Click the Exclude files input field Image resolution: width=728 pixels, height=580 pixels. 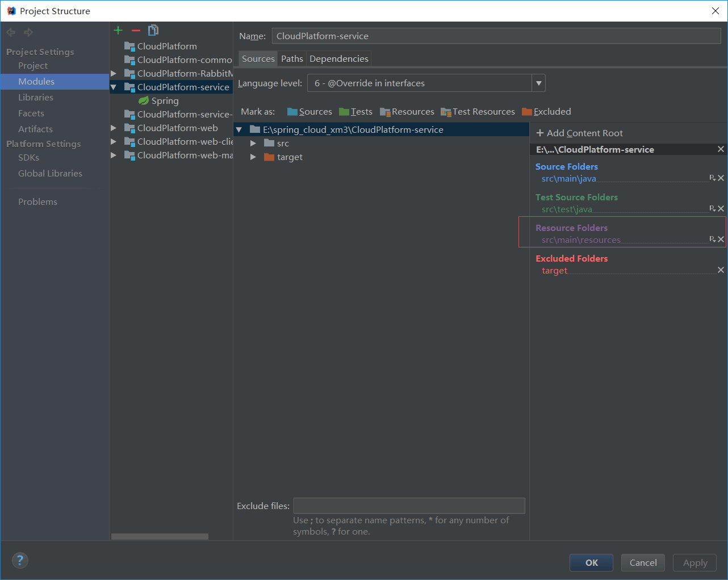(x=409, y=506)
